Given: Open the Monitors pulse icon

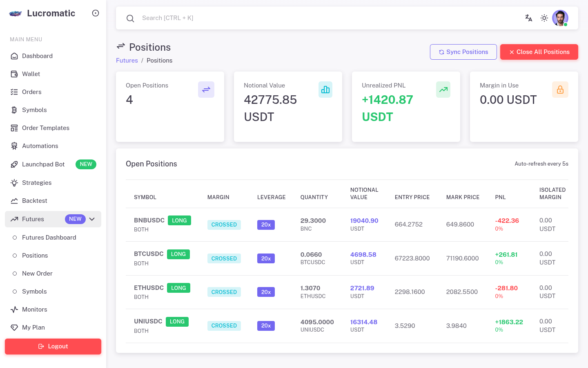Looking at the screenshot, I should [14, 309].
